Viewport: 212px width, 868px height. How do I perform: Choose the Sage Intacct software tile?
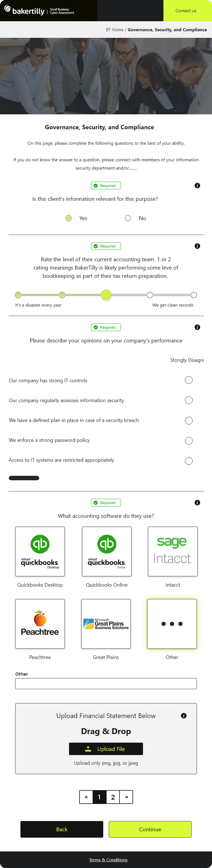(x=173, y=551)
